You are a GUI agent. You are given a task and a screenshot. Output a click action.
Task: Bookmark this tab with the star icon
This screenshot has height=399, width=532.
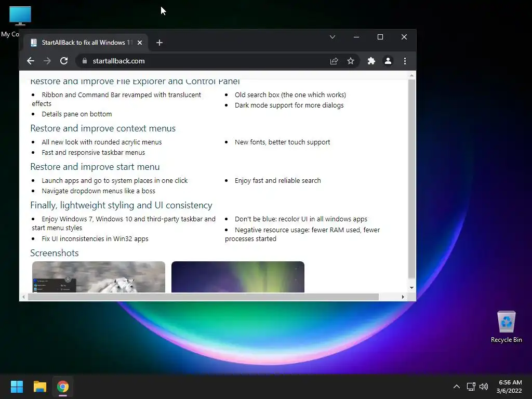pyautogui.click(x=351, y=61)
